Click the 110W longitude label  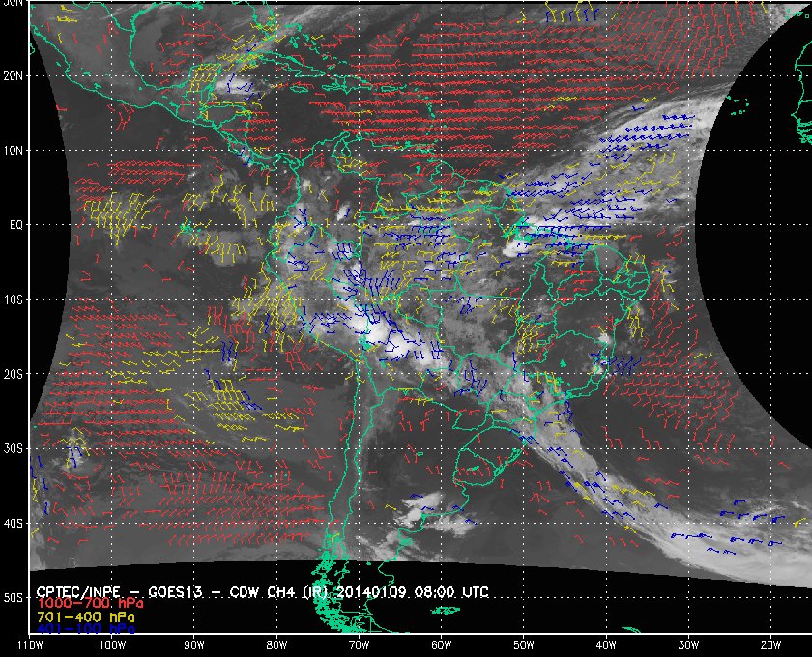point(30,645)
